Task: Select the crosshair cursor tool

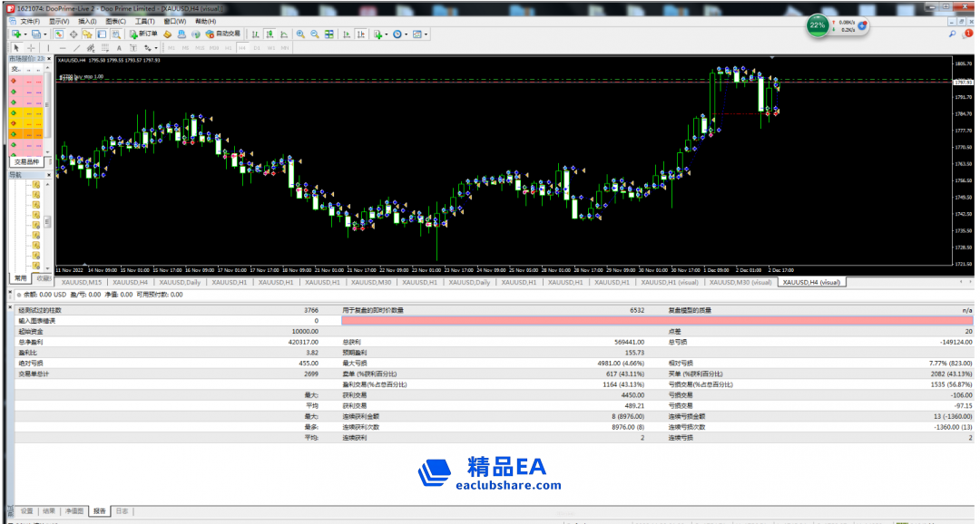Action: pyautogui.click(x=31, y=47)
